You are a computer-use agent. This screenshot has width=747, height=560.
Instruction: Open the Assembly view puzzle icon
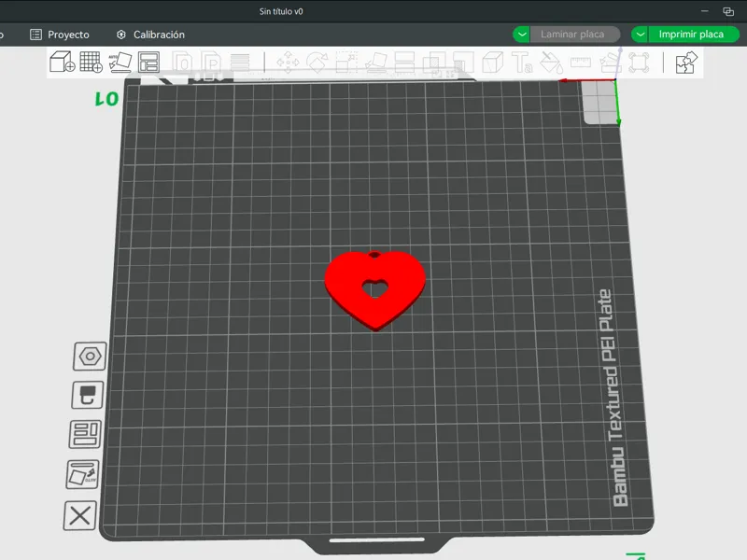[686, 63]
